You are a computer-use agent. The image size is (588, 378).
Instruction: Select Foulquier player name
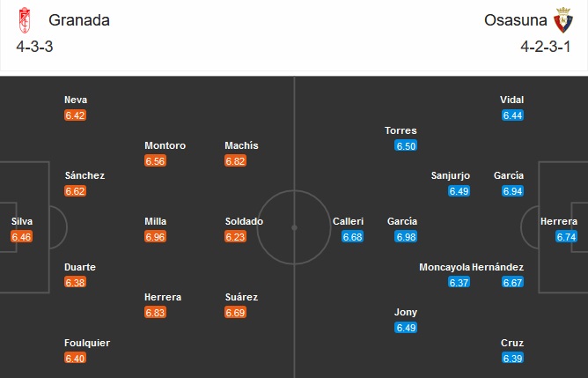tap(87, 343)
